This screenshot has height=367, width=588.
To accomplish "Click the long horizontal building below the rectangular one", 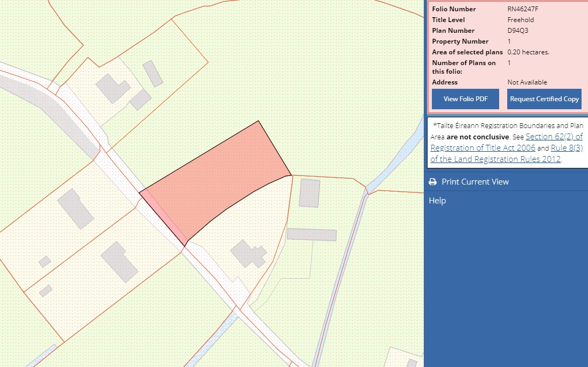I will click(x=312, y=234).
